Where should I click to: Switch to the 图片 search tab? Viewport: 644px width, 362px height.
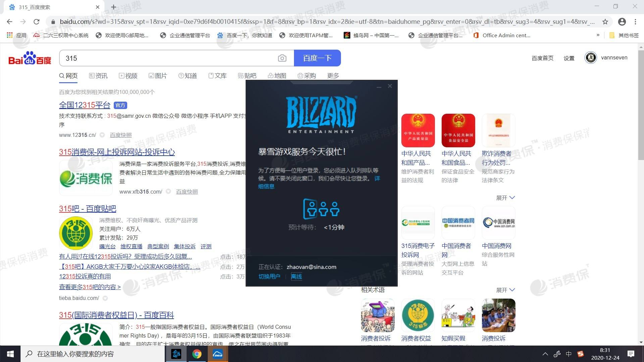click(158, 76)
